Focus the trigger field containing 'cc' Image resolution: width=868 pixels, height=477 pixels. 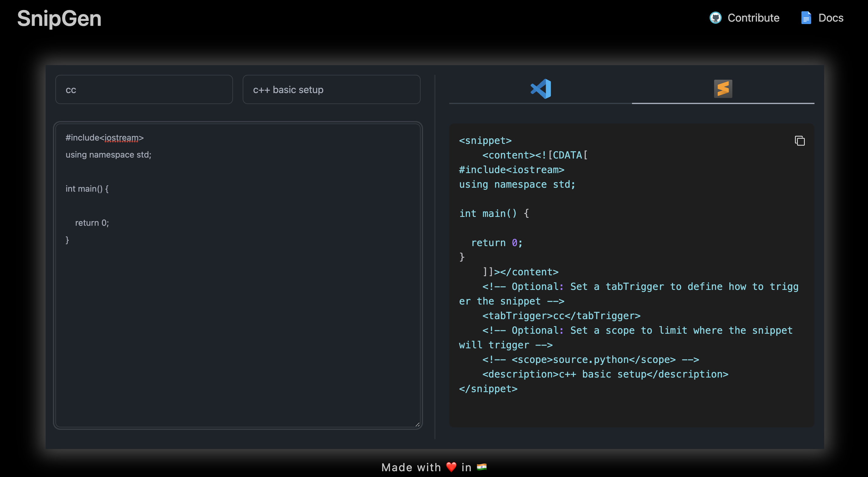(144, 90)
